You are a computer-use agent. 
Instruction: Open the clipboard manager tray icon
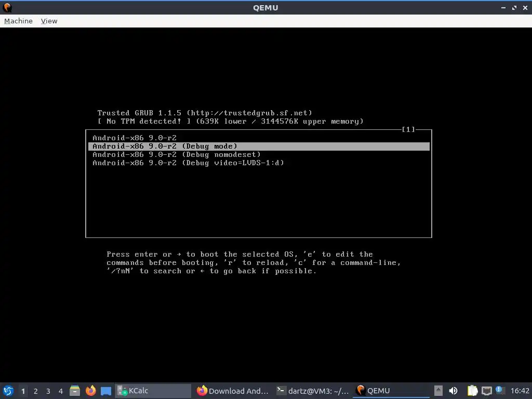472,391
